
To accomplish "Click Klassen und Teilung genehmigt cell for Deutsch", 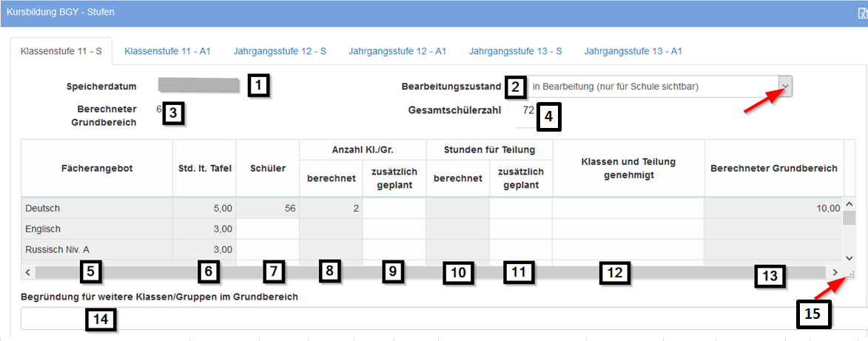I will pyautogui.click(x=628, y=209).
